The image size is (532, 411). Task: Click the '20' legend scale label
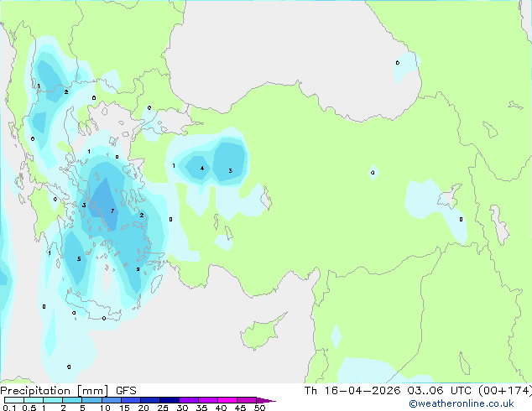point(143,408)
